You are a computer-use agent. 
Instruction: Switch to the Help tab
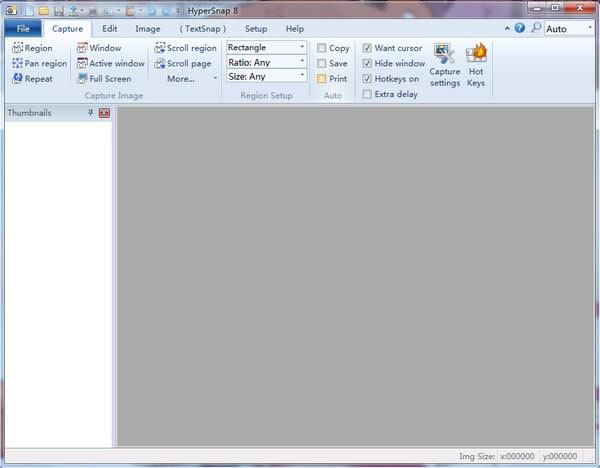(295, 29)
